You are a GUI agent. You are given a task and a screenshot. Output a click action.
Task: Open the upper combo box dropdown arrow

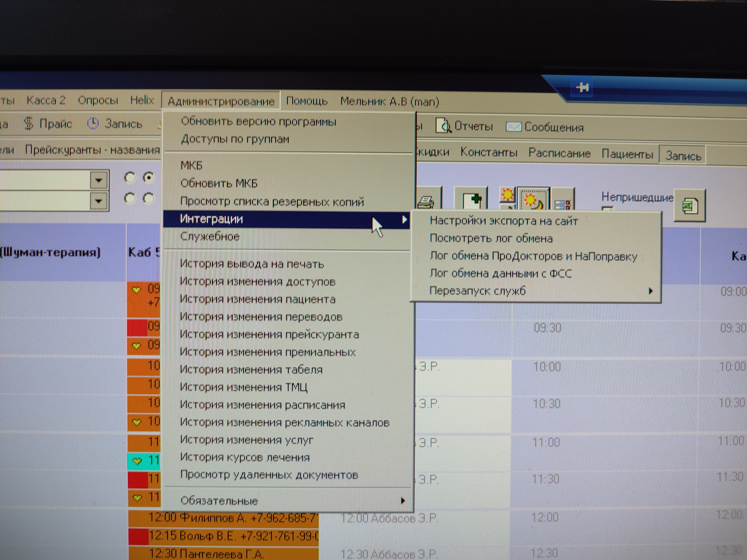pyautogui.click(x=99, y=180)
